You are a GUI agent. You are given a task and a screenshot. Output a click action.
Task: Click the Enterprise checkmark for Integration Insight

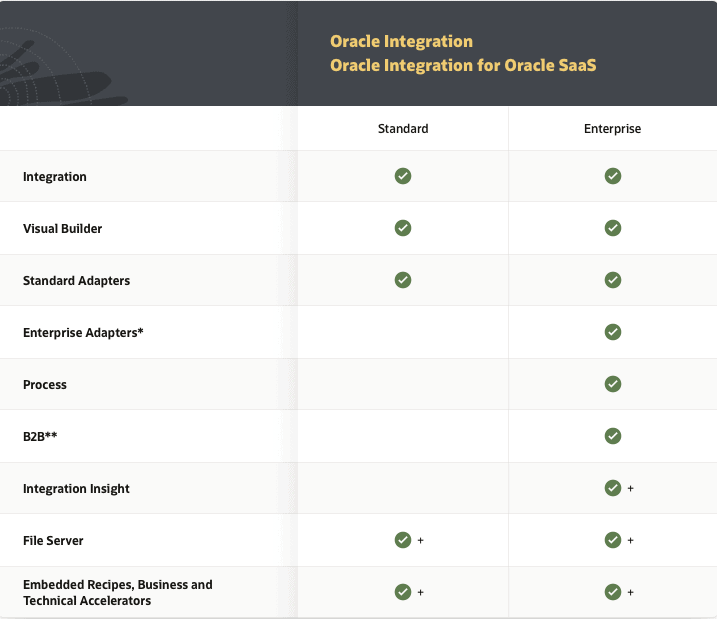click(613, 488)
